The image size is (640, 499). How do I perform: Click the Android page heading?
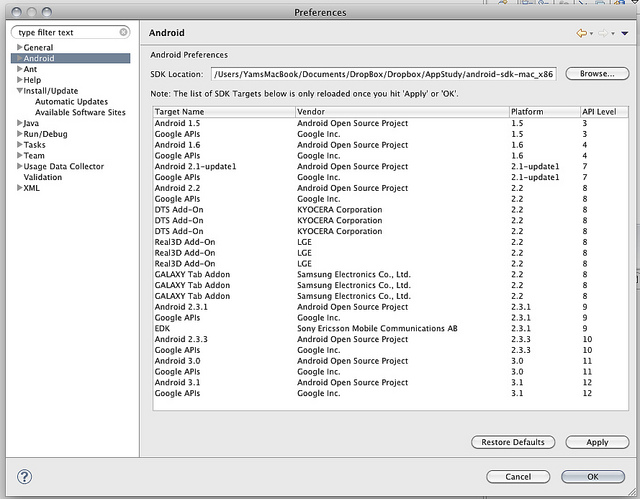(x=167, y=33)
